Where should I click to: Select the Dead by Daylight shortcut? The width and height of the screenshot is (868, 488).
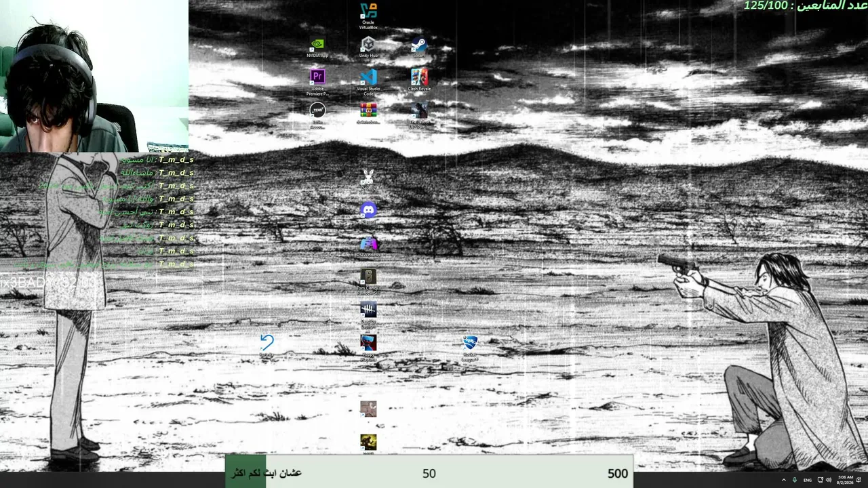pyautogui.click(x=368, y=314)
